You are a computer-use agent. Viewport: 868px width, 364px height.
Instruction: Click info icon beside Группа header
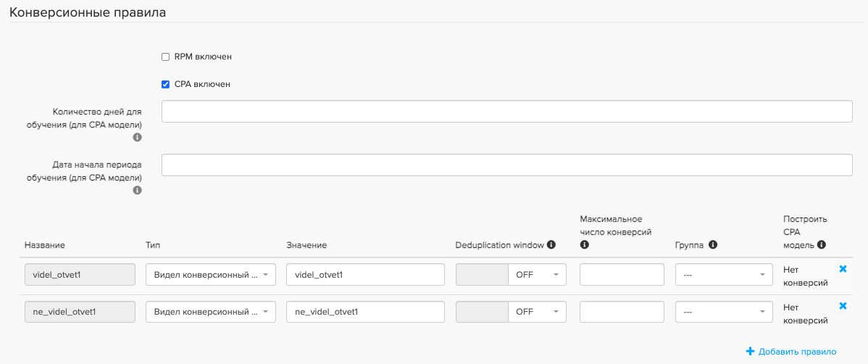pos(713,245)
